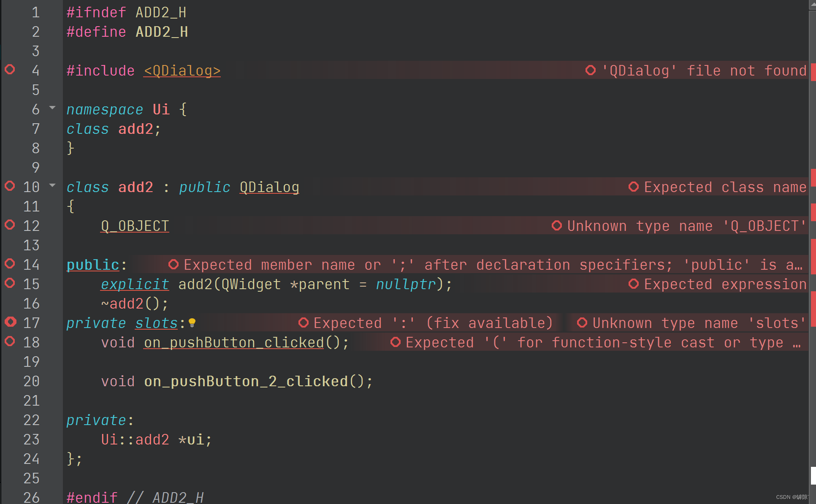The width and height of the screenshot is (816, 504).
Task: Click the Unknown type name 'Q_OBJECT' message
Action: coord(687,226)
